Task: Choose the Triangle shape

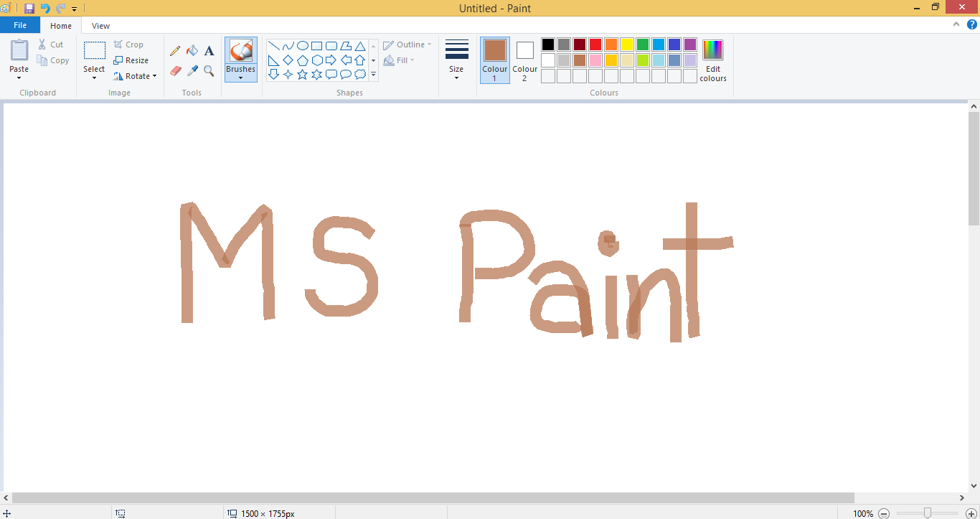Action: tap(360, 46)
